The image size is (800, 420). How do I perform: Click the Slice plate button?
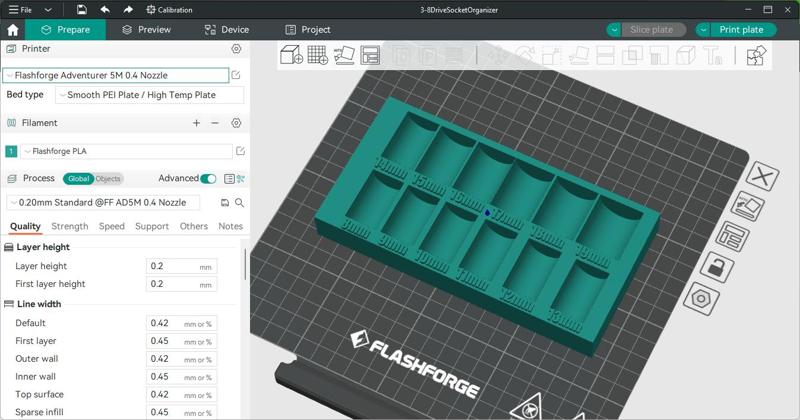tap(652, 30)
